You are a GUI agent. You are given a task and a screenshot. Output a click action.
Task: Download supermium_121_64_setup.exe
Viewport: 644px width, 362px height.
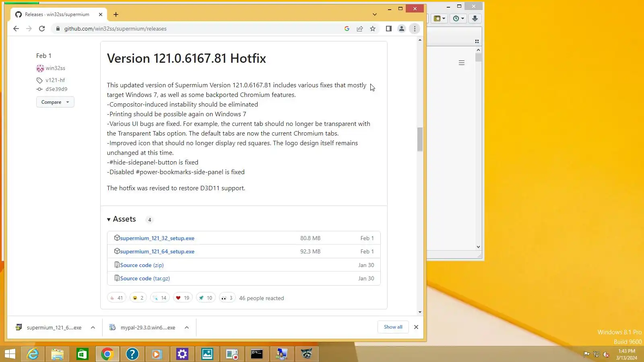(x=157, y=251)
